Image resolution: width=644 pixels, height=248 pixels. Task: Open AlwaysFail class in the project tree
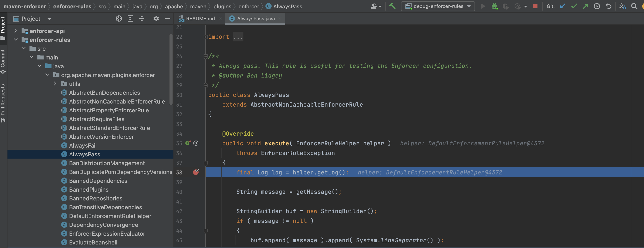coord(83,145)
